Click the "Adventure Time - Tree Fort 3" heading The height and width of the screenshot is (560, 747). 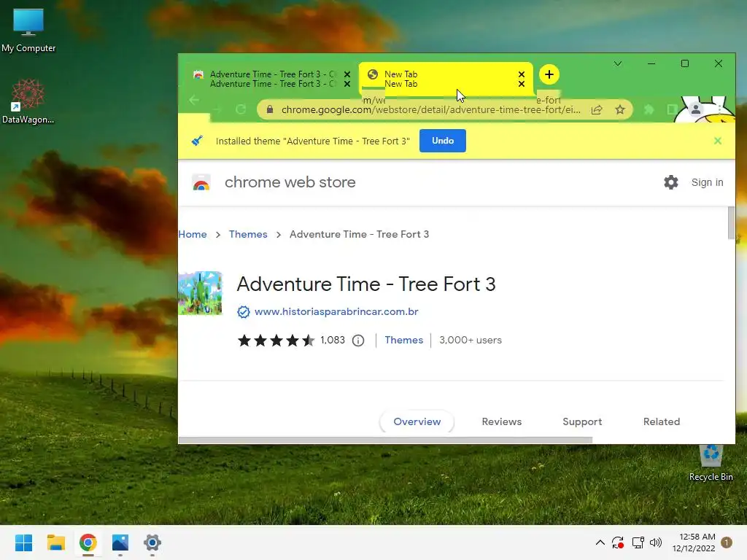[366, 284]
